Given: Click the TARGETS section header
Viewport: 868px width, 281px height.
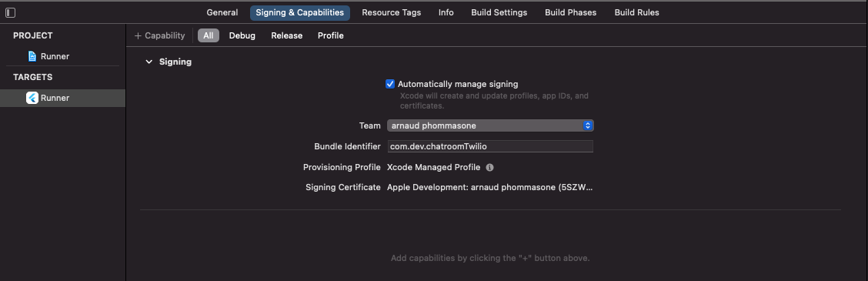Looking at the screenshot, I should [32, 77].
